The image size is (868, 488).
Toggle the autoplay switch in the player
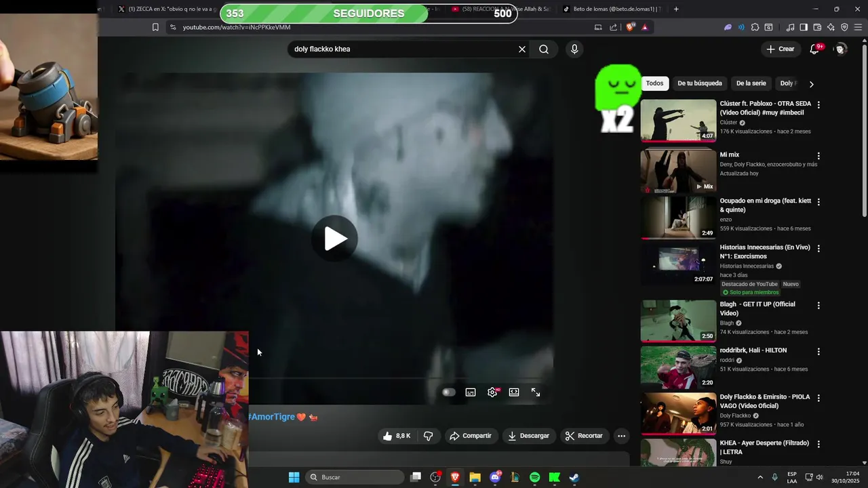point(448,392)
